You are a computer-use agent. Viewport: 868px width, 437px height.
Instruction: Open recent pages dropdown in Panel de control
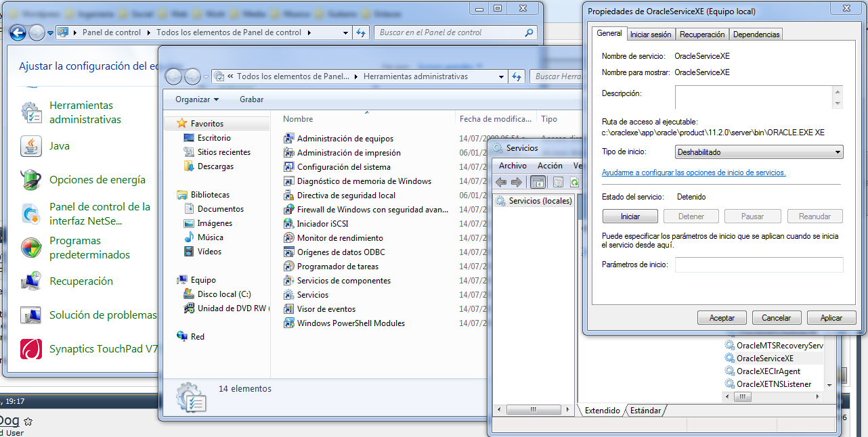coord(51,32)
